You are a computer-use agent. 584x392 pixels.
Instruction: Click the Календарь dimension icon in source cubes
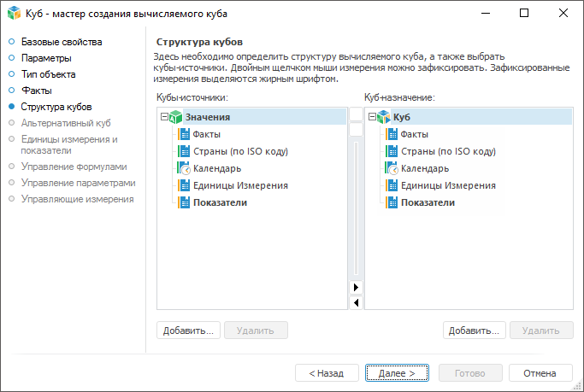point(184,168)
